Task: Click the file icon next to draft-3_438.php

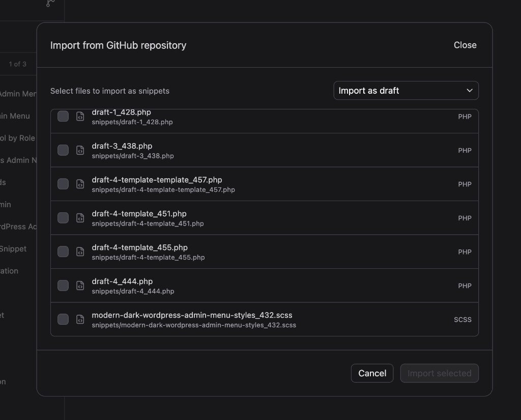Action: [80, 150]
